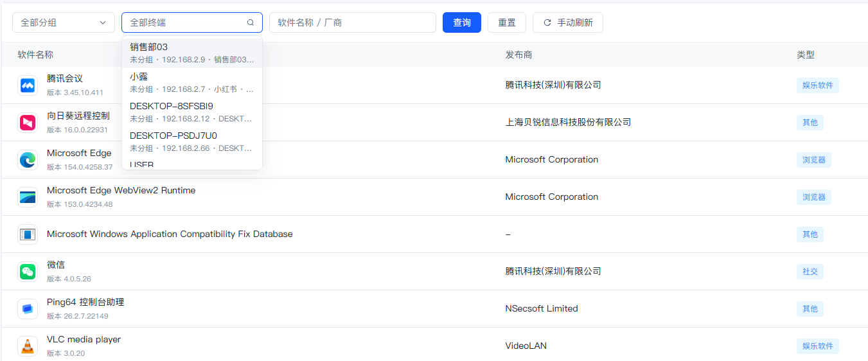The image size is (868, 361).
Task: Click publisher 上海贝锐信息科技股份有限公司
Action: (568, 122)
